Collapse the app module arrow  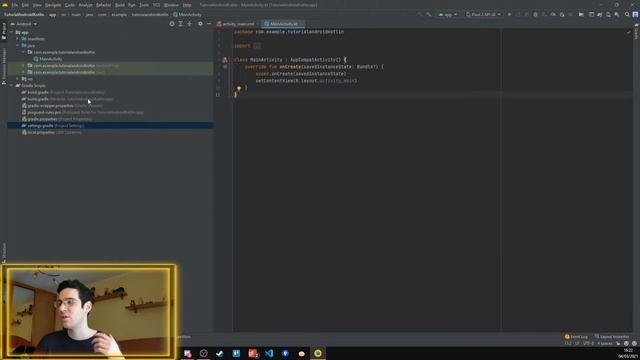(x=11, y=32)
